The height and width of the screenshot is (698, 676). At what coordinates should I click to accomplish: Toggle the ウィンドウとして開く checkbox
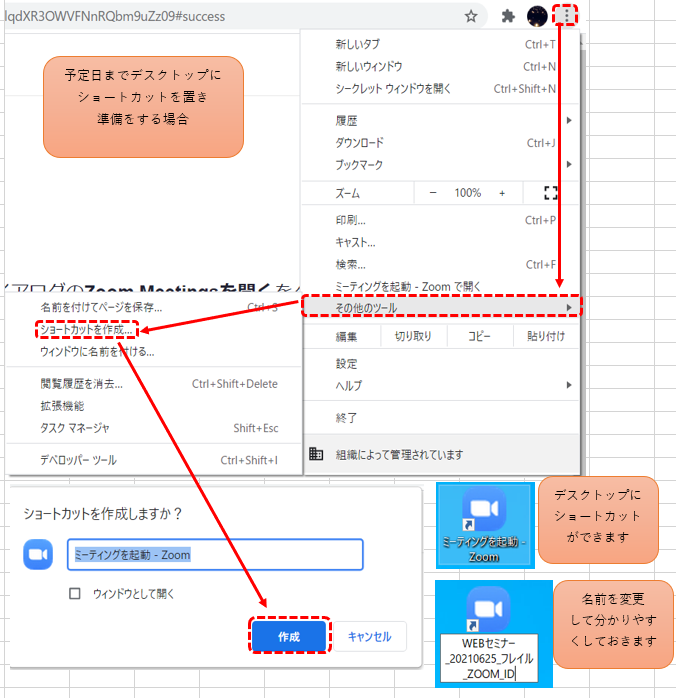(75, 593)
